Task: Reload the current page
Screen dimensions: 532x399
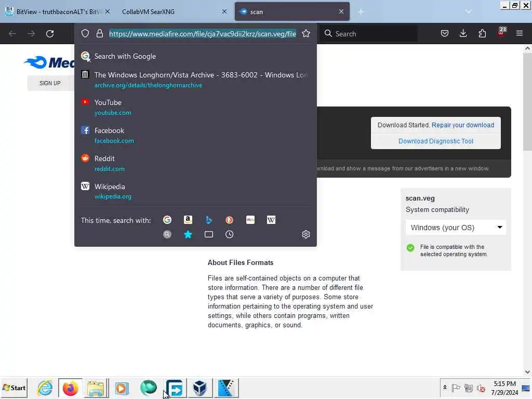Action: point(50,34)
